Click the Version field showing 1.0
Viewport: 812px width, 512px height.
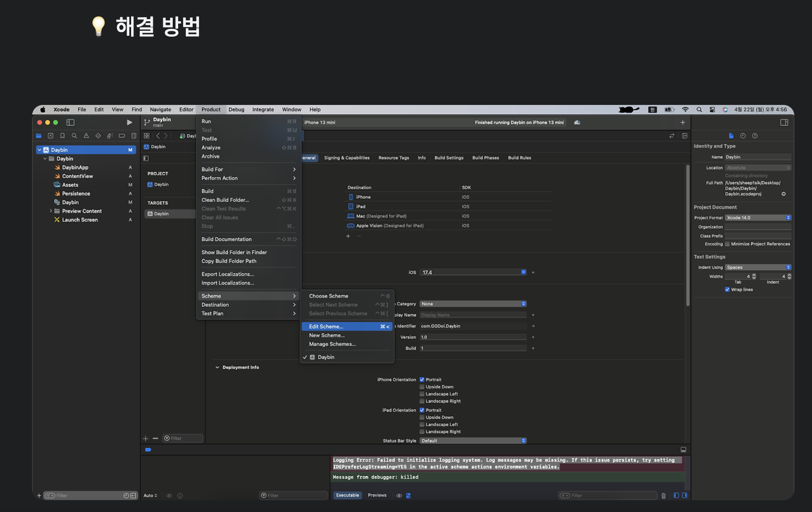pos(473,337)
